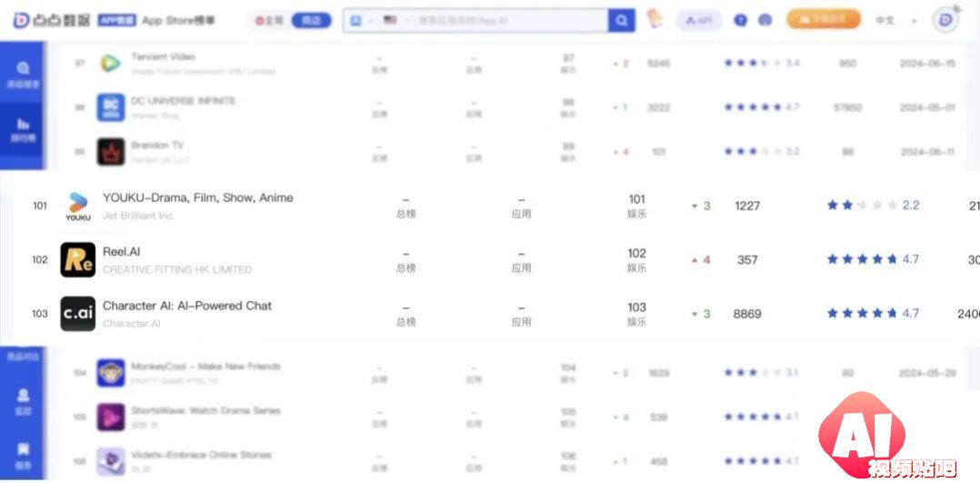The height and width of the screenshot is (483, 980).
Task: Expand the US flag country dropdown
Action: coord(396,20)
